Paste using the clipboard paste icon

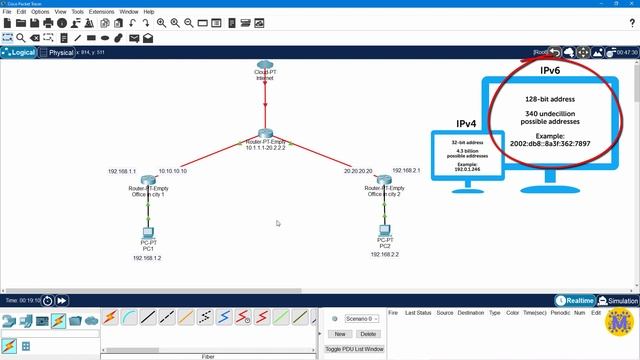pyautogui.click(x=118, y=23)
